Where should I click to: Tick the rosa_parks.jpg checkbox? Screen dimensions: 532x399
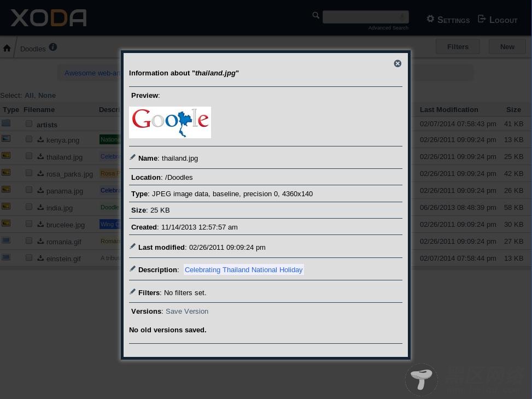[x=29, y=173]
